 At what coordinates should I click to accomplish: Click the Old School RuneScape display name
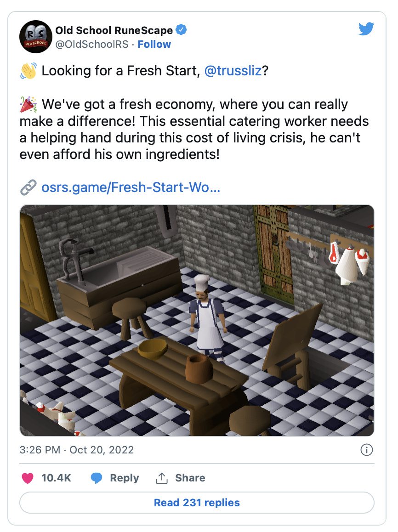pyautogui.click(x=114, y=30)
